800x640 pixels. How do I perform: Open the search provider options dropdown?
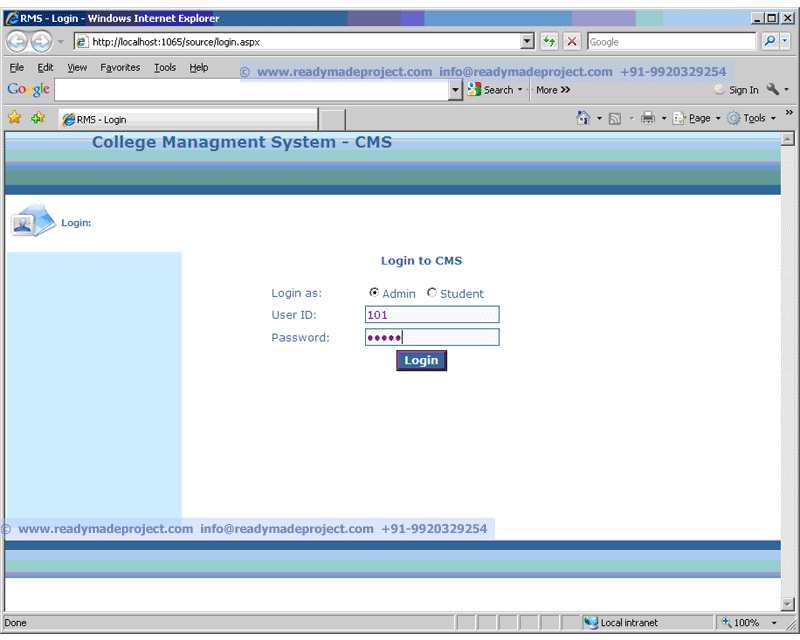[x=785, y=41]
